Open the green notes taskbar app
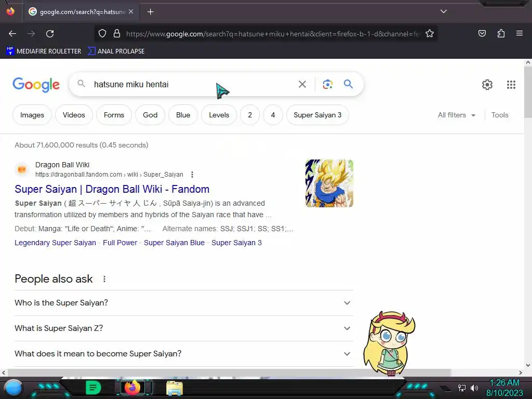 click(x=93, y=388)
